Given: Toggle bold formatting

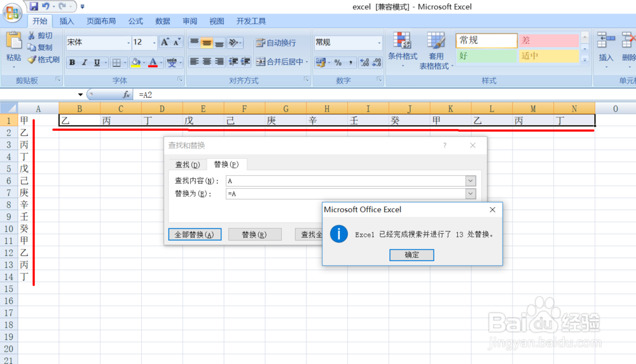Looking at the screenshot, I should pos(73,62).
